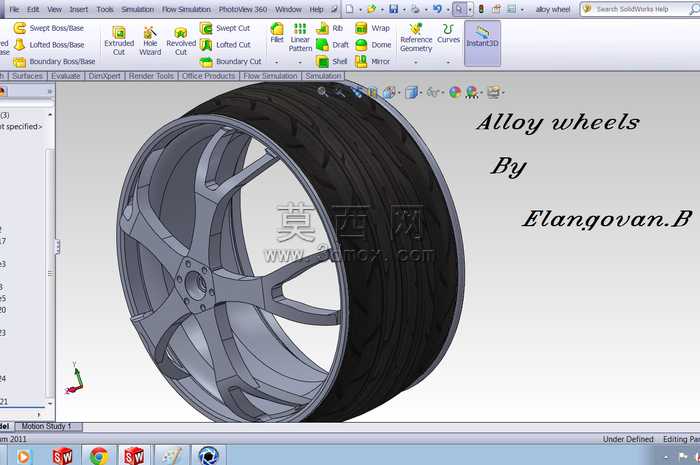Toggle Section View in heads-up toolbar

tap(373, 92)
